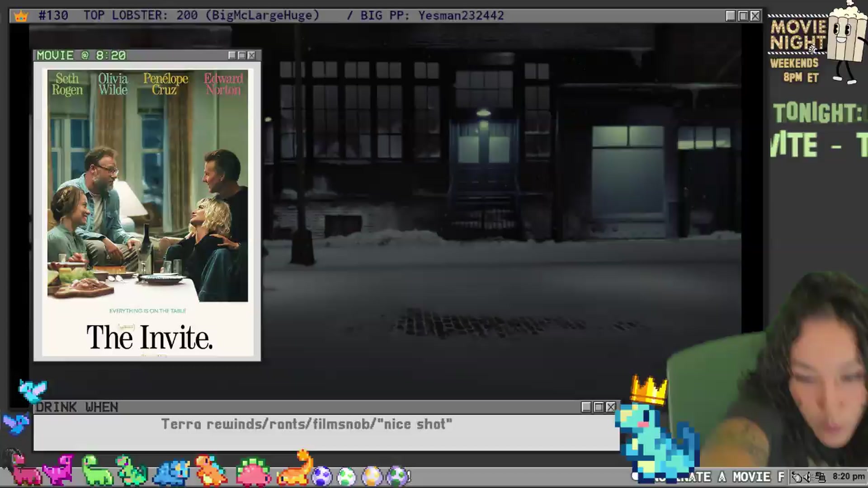This screenshot has height=488, width=868.
Task: Click the speaker volume icon in system tray
Action: tap(808, 477)
